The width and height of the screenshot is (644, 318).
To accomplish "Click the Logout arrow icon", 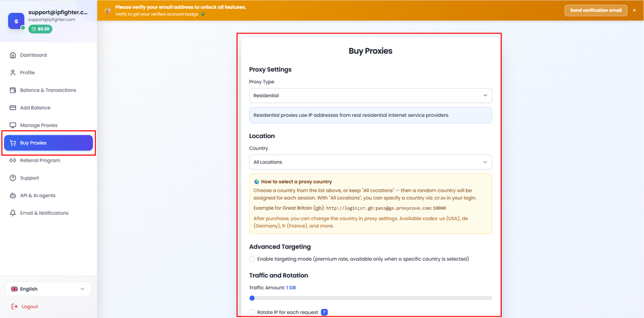I will 14,306.
